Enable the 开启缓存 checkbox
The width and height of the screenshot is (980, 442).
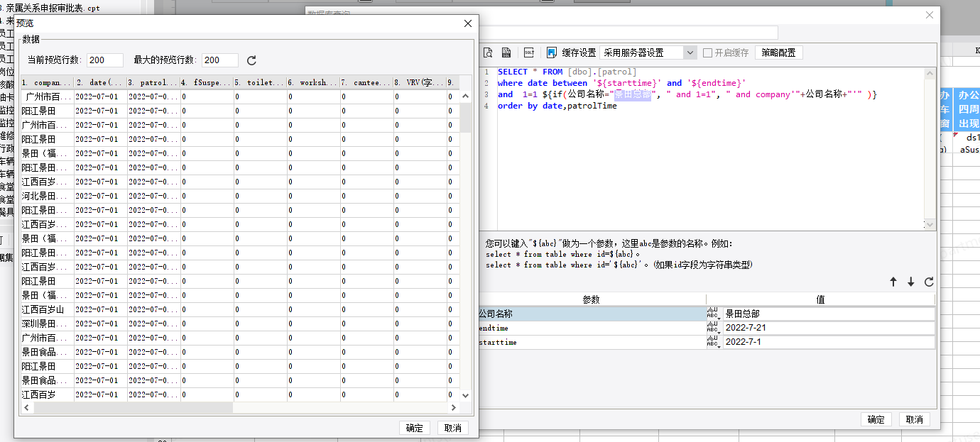click(707, 53)
